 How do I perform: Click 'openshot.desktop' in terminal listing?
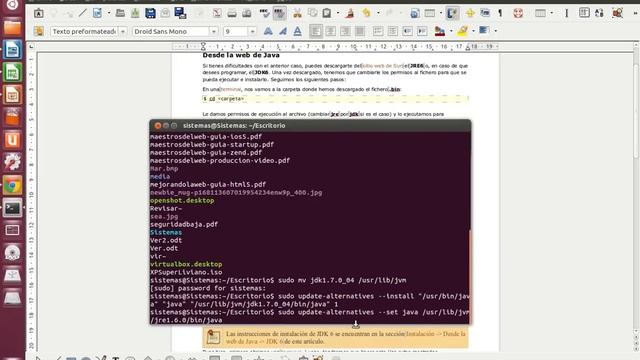coord(182,200)
